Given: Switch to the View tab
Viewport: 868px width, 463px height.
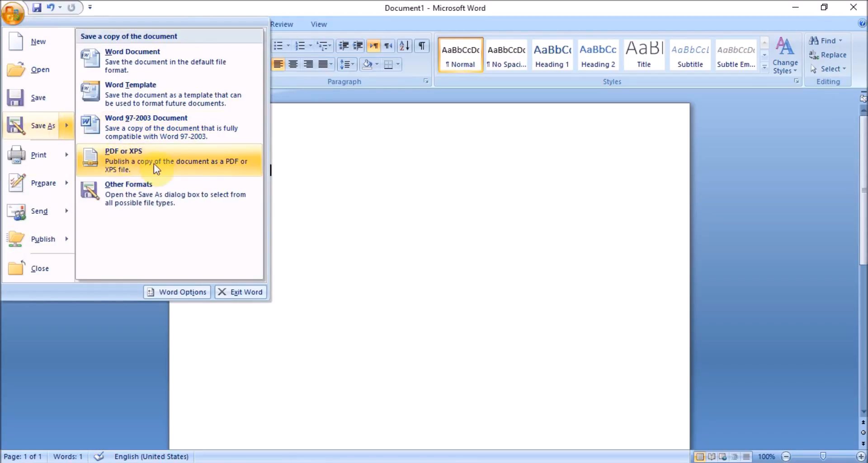Looking at the screenshot, I should tap(319, 24).
